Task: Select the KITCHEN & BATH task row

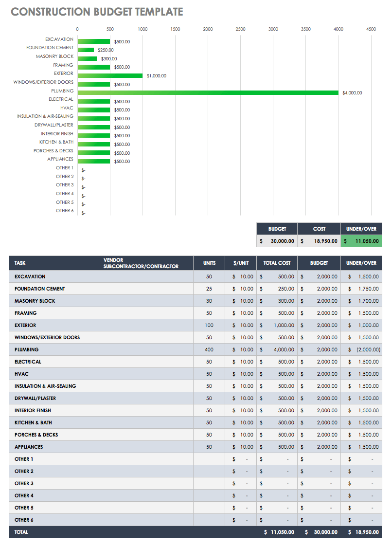Action: (34, 422)
